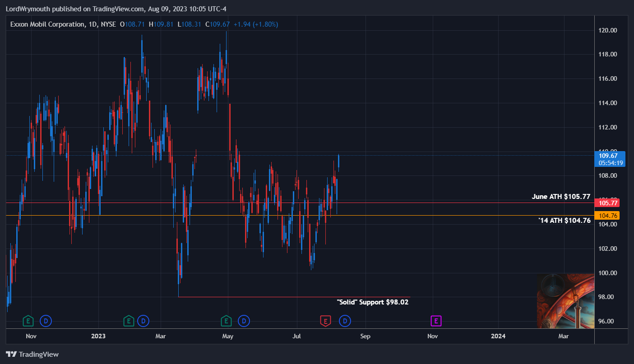Select the dividend D marker right of May
Image resolution: width=634 pixels, height=364 pixels.
(244, 321)
